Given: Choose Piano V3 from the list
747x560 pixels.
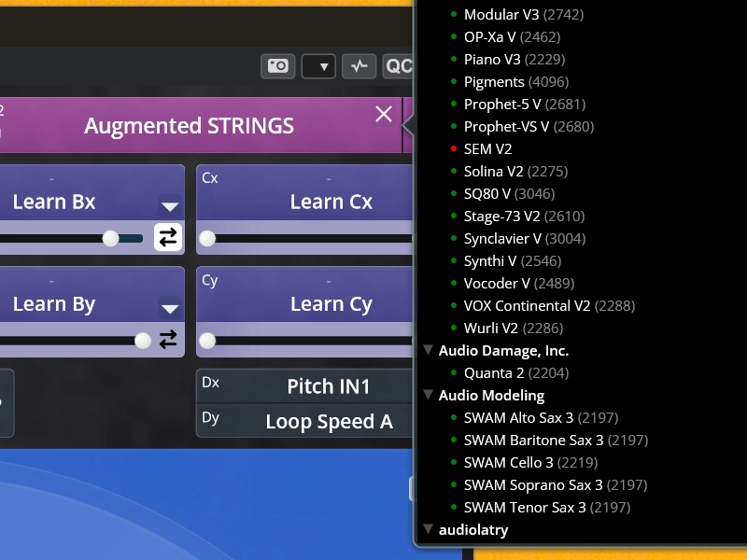Looking at the screenshot, I should coord(514,59).
